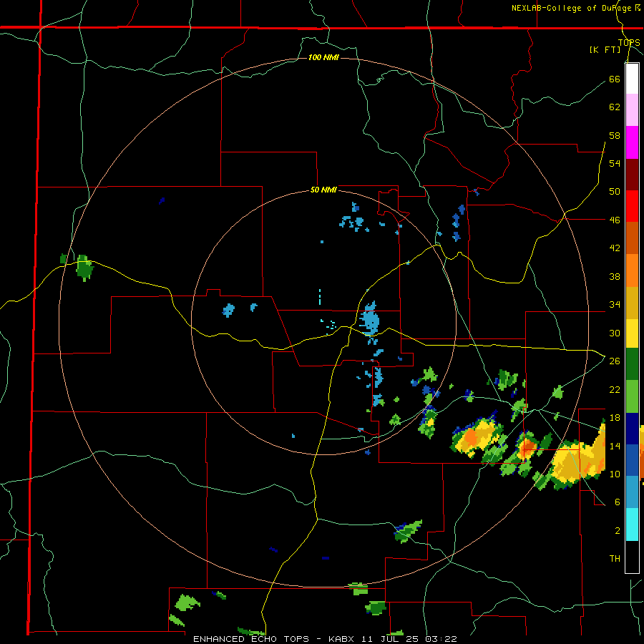Viewport: 644px width, 644px height.
Task: Click the "58" legend value
Action: click(x=615, y=135)
